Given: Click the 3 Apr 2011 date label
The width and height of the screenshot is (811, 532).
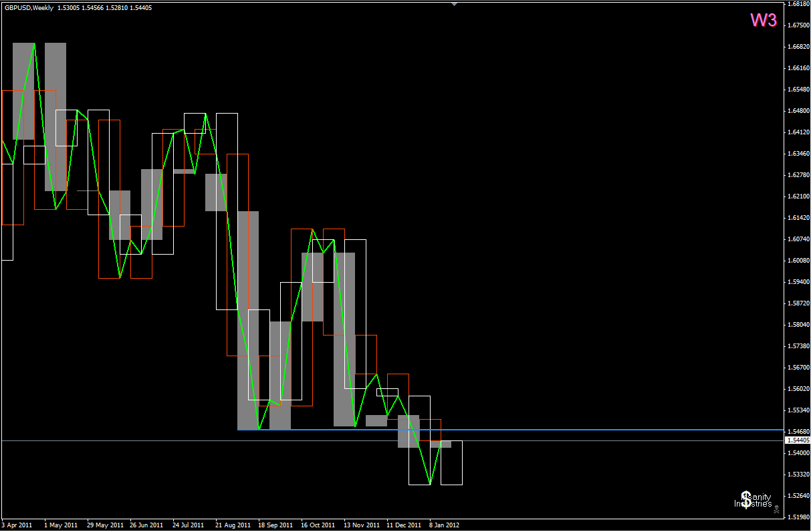Looking at the screenshot, I should pos(17,525).
